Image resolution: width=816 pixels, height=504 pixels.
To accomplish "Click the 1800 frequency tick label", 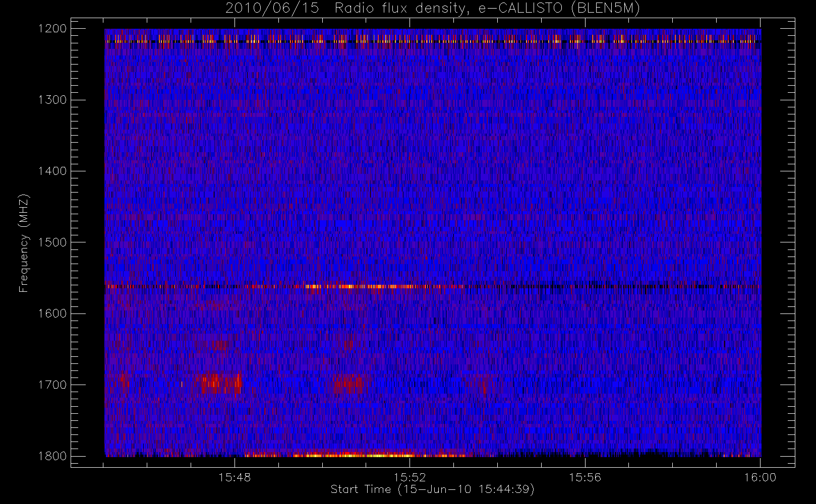I will (52, 456).
